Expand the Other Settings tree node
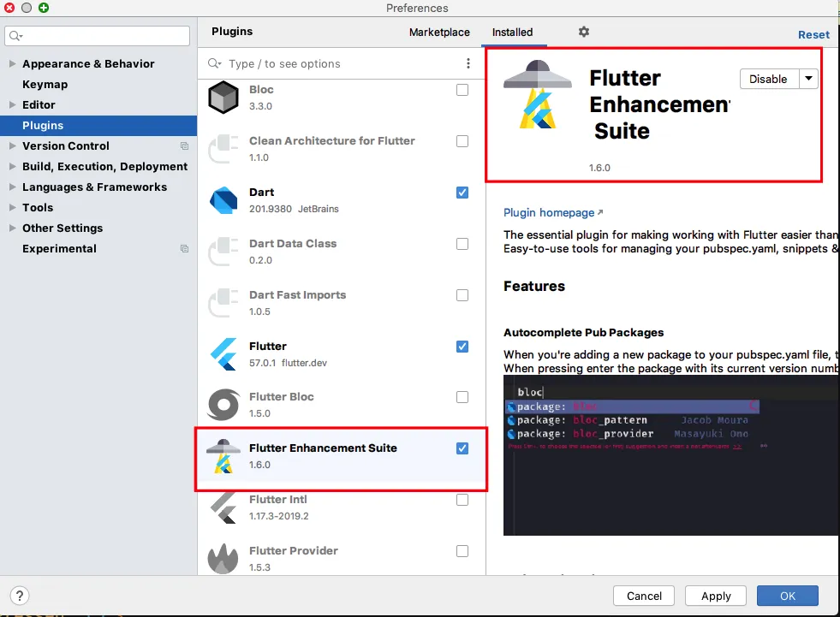This screenshot has height=617, width=840. tap(12, 228)
